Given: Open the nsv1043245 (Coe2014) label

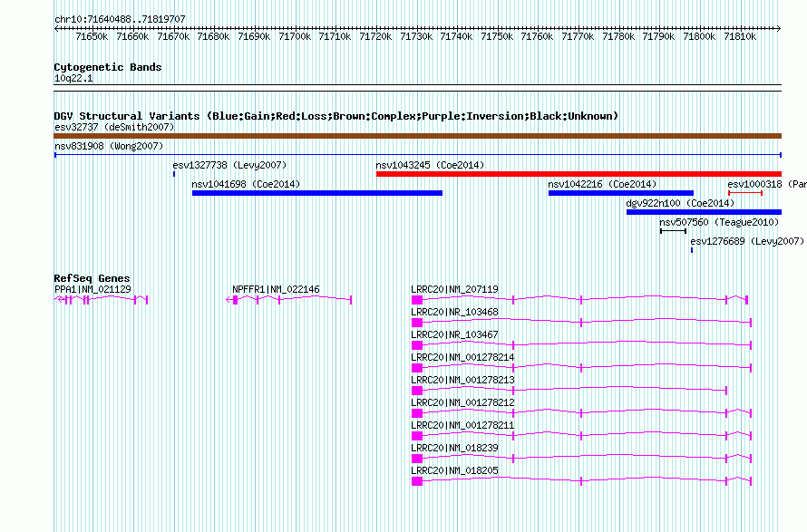Looking at the screenshot, I should pyautogui.click(x=430, y=165).
